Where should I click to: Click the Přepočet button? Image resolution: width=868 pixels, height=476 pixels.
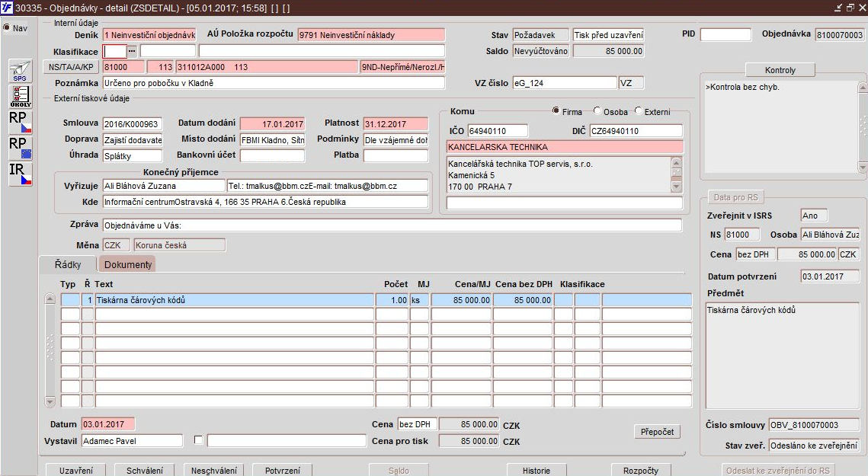pyautogui.click(x=657, y=432)
